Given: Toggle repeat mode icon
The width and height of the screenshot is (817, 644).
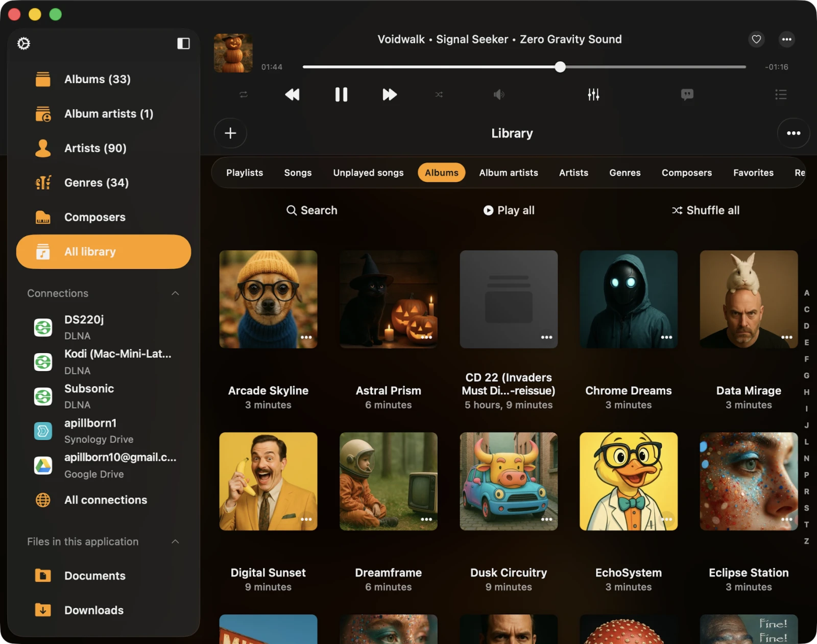Looking at the screenshot, I should [x=244, y=94].
